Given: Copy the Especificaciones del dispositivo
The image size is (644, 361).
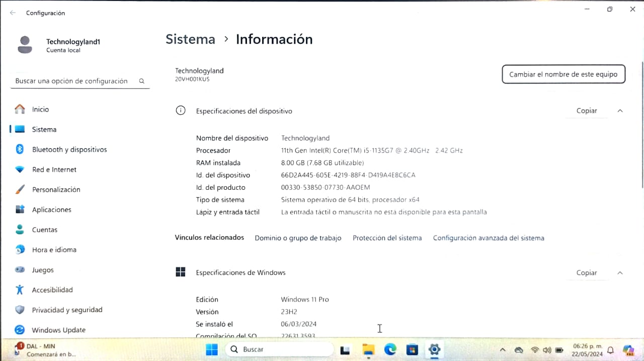Looking at the screenshot, I should (x=587, y=111).
